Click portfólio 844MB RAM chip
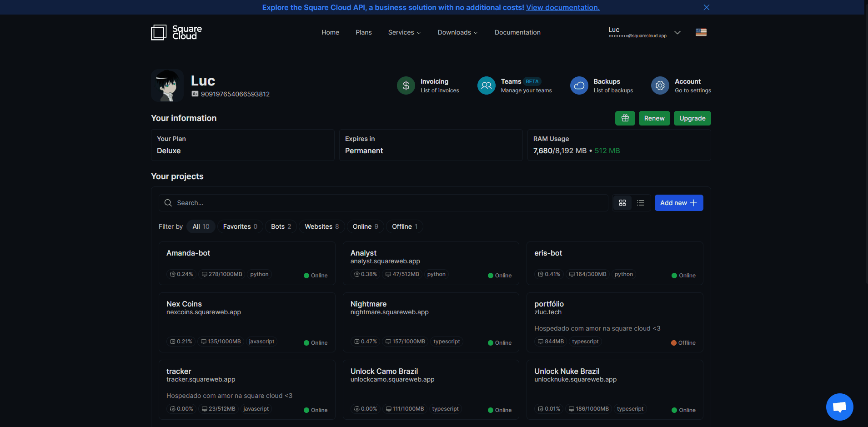868x427 pixels. 551,342
